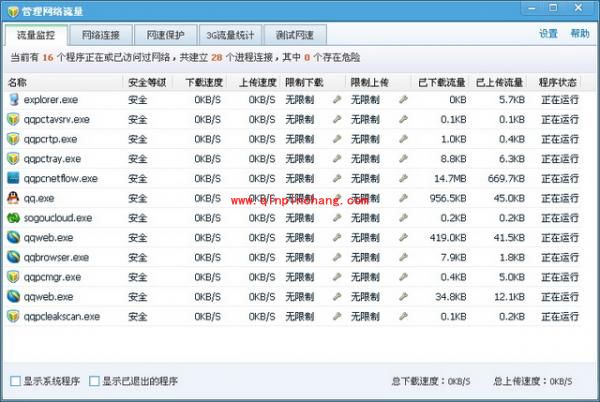Image resolution: width=600 pixels, height=402 pixels.
Task: Edit download limit for qqpcleakscan.exe
Action: 337,316
